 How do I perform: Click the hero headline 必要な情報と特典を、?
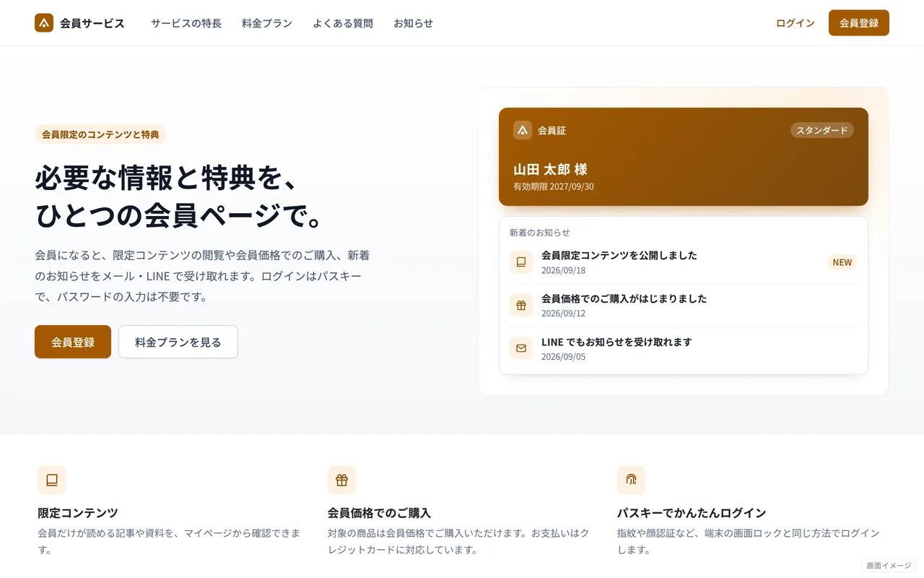(x=167, y=178)
